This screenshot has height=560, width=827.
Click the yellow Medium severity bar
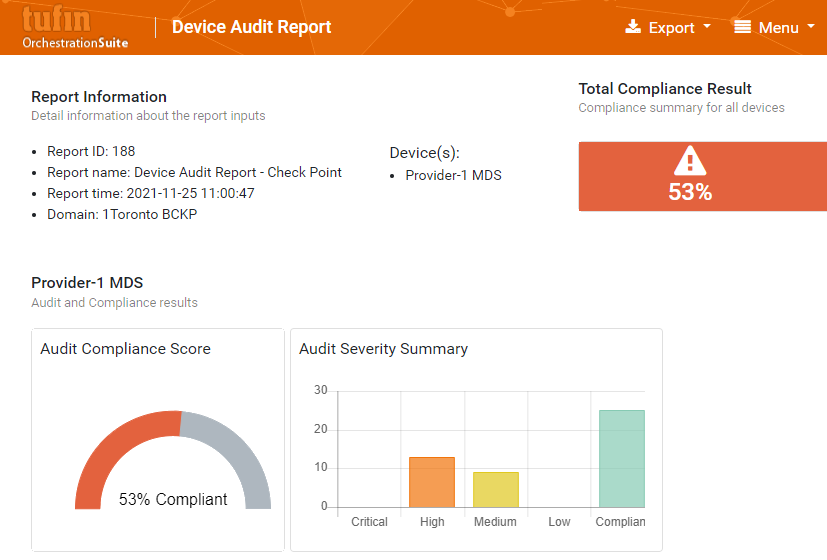(495, 489)
